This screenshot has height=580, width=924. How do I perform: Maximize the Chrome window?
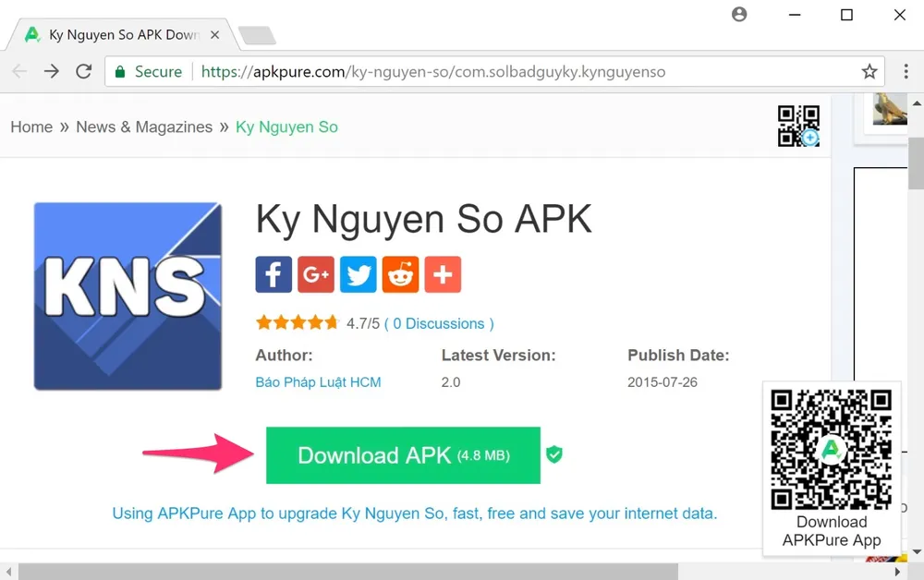(x=846, y=15)
